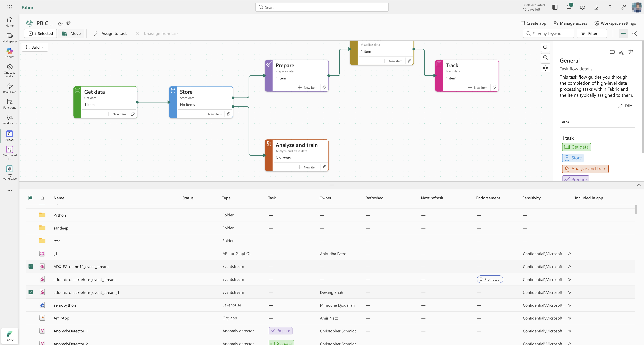Image resolution: width=644 pixels, height=345 pixels.
Task: Fit task flow to view
Action: [545, 68]
